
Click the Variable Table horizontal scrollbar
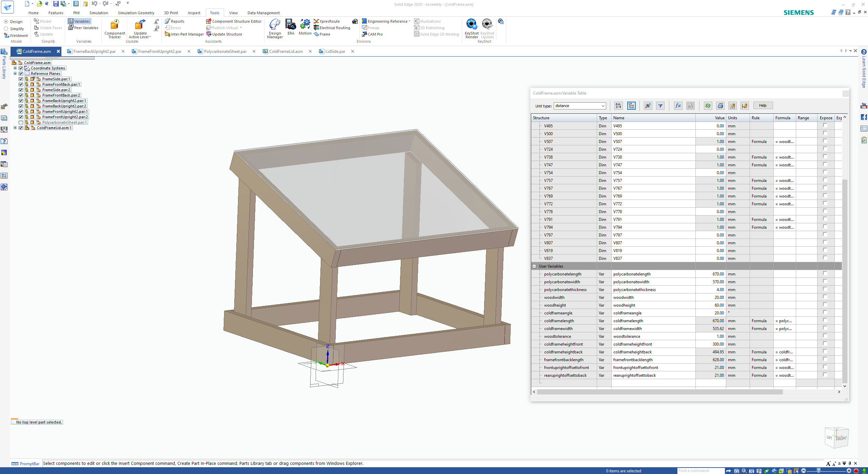coord(659,392)
